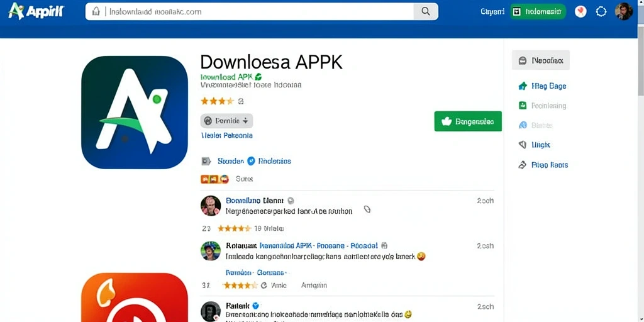Open Bintes sidebar item
Image resolution: width=644 pixels, height=322 pixels.
(542, 125)
